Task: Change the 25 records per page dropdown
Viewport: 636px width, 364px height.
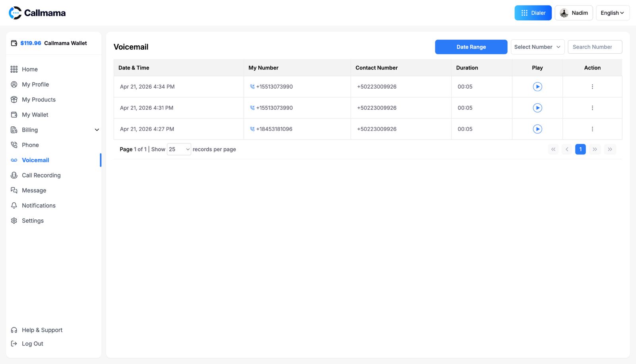Action: (x=179, y=149)
